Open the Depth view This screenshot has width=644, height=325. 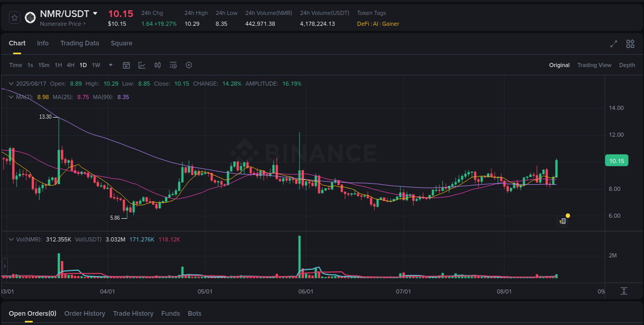pos(627,65)
